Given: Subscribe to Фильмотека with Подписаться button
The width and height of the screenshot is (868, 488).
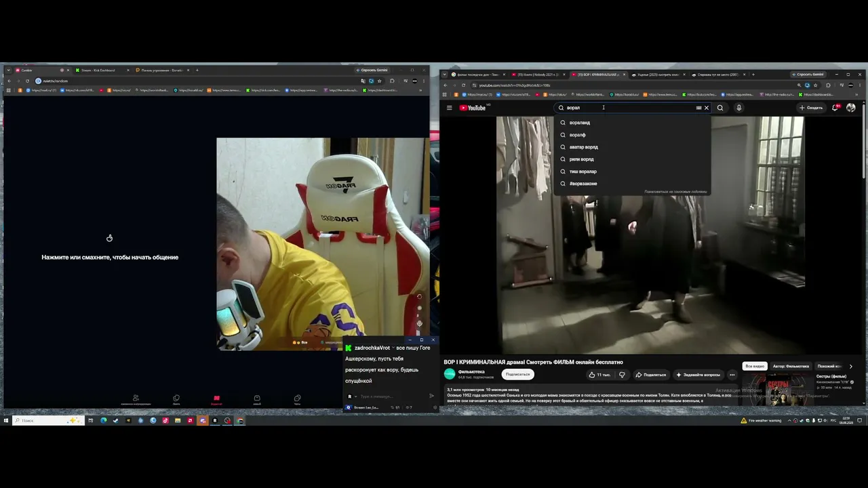Looking at the screenshot, I should click(517, 374).
